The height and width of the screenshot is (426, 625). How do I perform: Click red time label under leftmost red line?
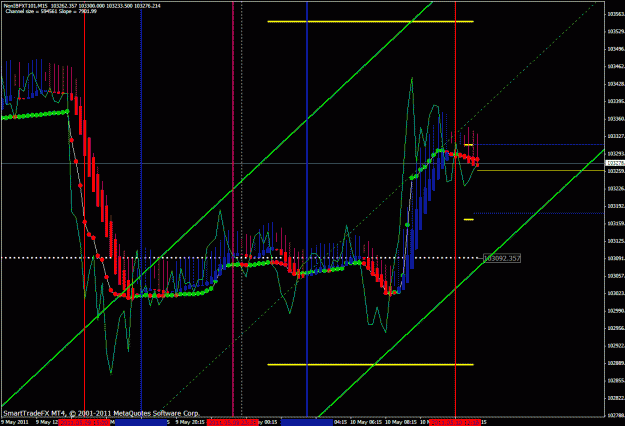coord(84,422)
